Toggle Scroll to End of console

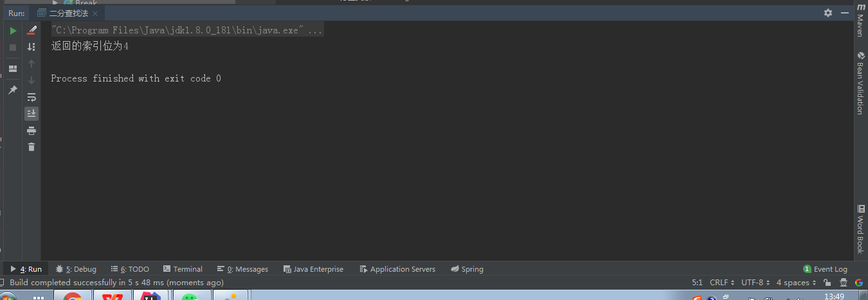coord(32,114)
